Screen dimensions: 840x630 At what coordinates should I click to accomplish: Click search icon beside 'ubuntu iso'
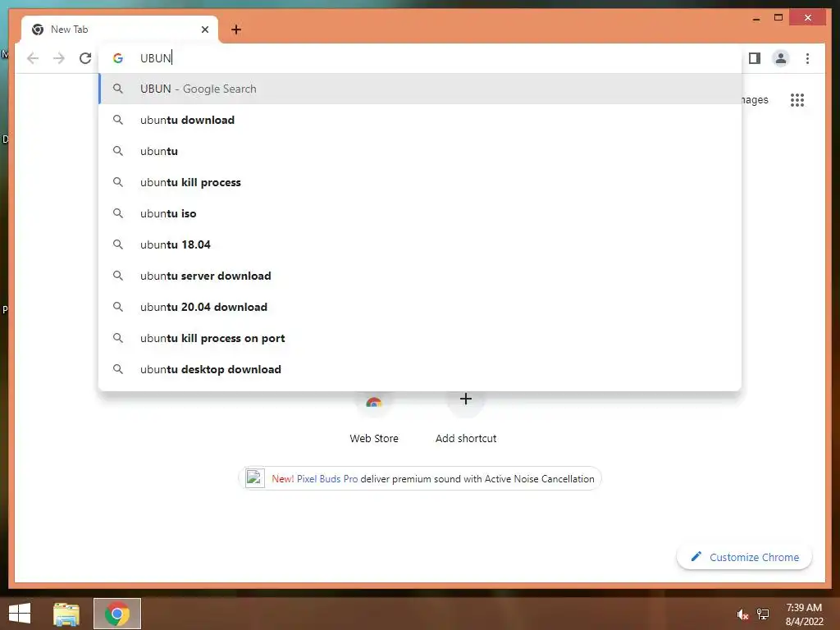(118, 213)
